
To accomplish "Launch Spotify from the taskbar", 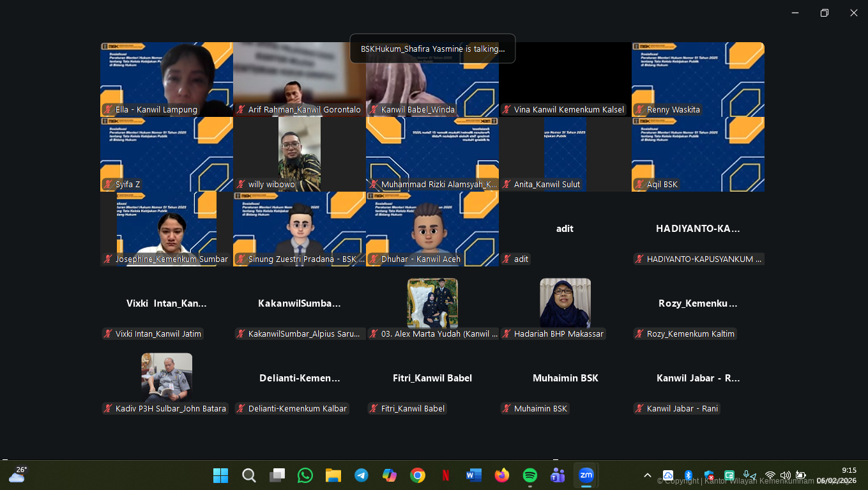I will (x=529, y=475).
